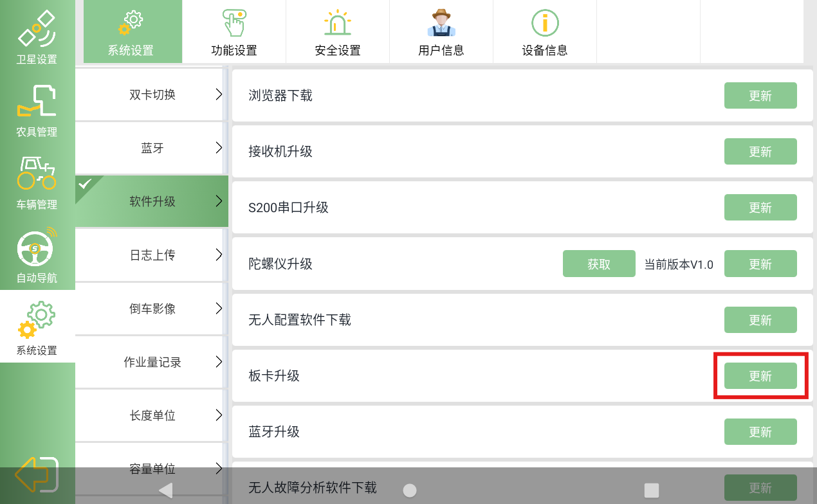Expand the 双卡切换 menu chevron
817x504 pixels.
click(x=219, y=94)
